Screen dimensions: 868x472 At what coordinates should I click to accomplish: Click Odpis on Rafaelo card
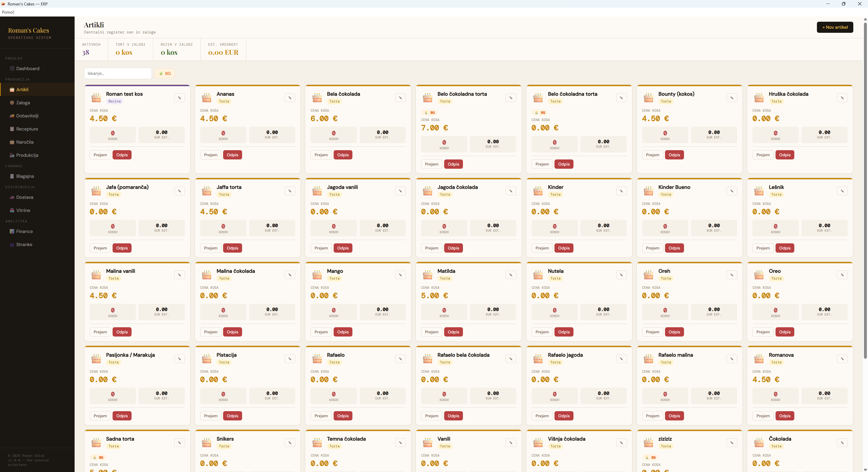(x=343, y=416)
